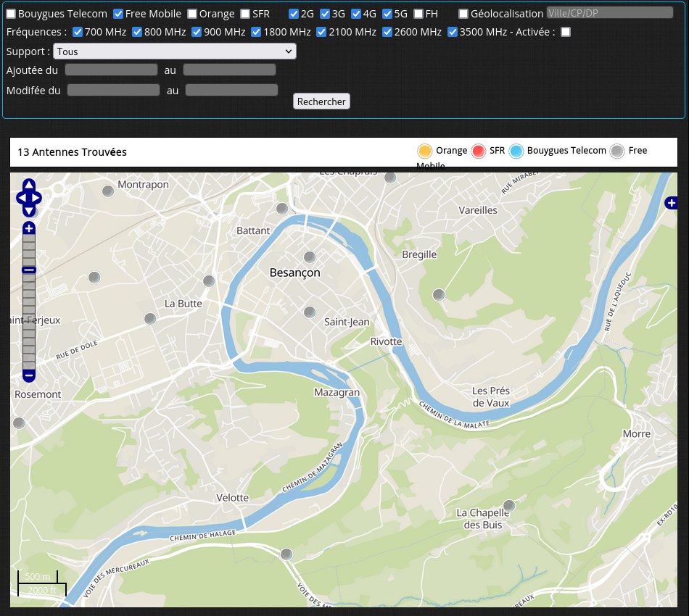
Task: Focus the Ville/CP/DP location field
Action: click(x=609, y=13)
